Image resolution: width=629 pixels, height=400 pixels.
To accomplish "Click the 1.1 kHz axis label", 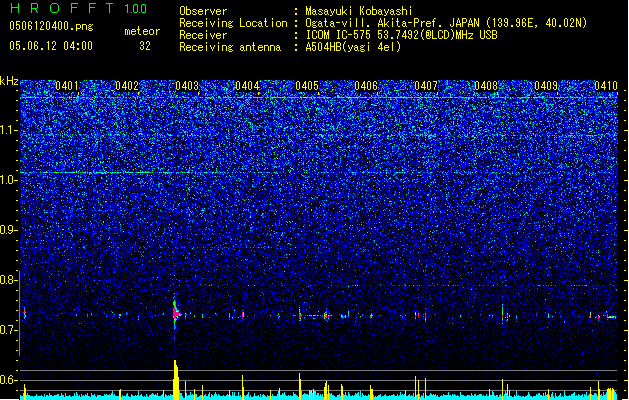I will point(9,130).
